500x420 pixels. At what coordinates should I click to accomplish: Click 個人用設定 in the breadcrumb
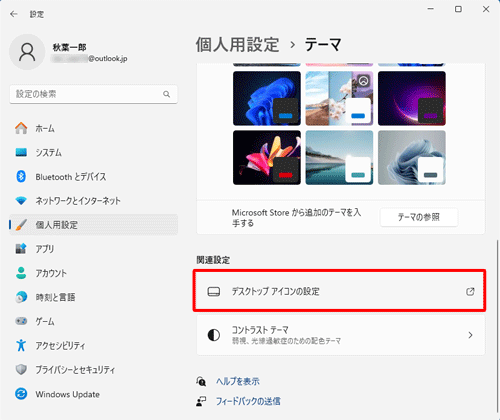pyautogui.click(x=237, y=45)
